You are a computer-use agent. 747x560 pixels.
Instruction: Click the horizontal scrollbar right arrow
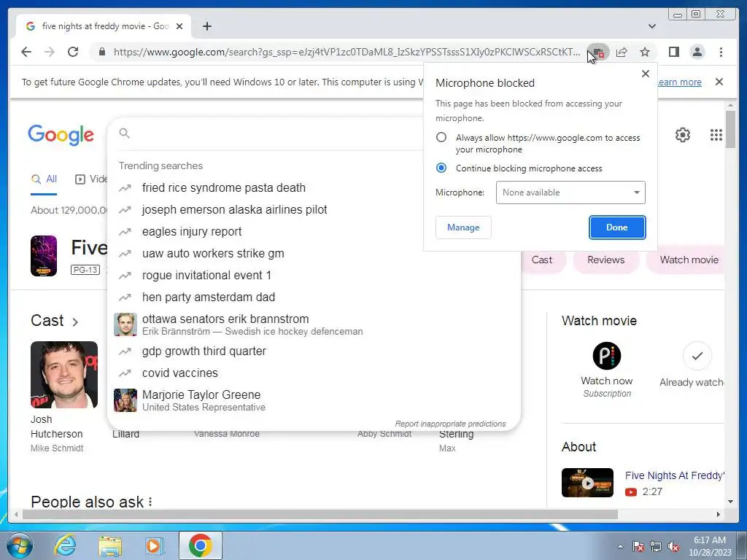point(719,514)
